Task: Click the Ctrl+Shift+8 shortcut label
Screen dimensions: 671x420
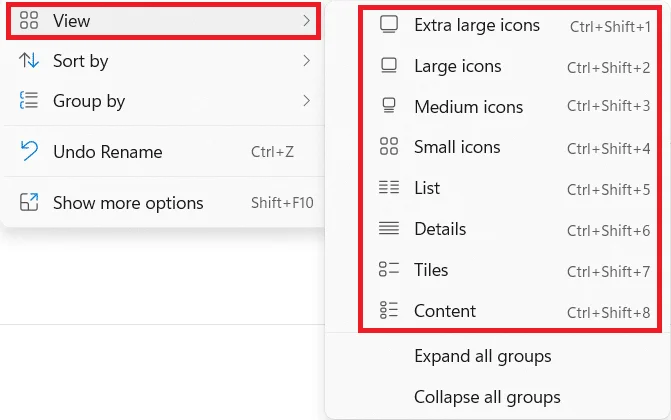Action: click(609, 313)
